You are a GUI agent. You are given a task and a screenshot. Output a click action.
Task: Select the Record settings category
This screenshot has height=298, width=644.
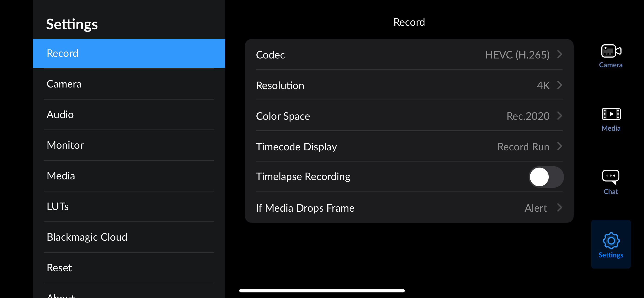(129, 53)
